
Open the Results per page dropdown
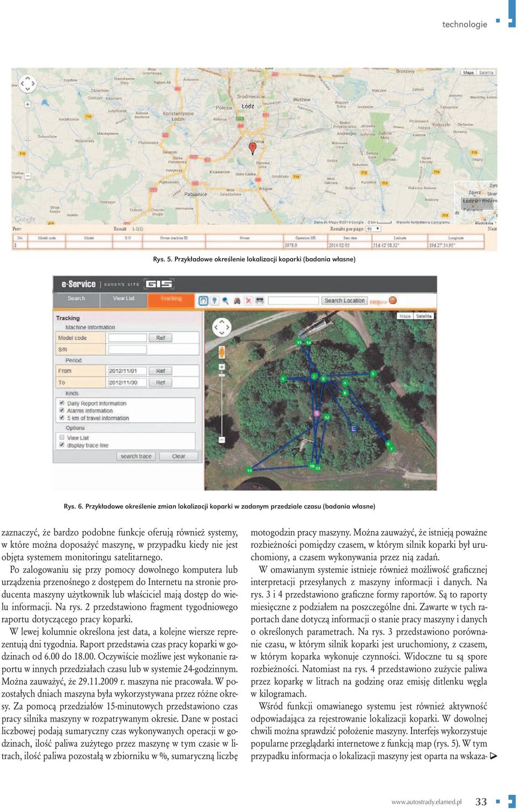point(373,229)
